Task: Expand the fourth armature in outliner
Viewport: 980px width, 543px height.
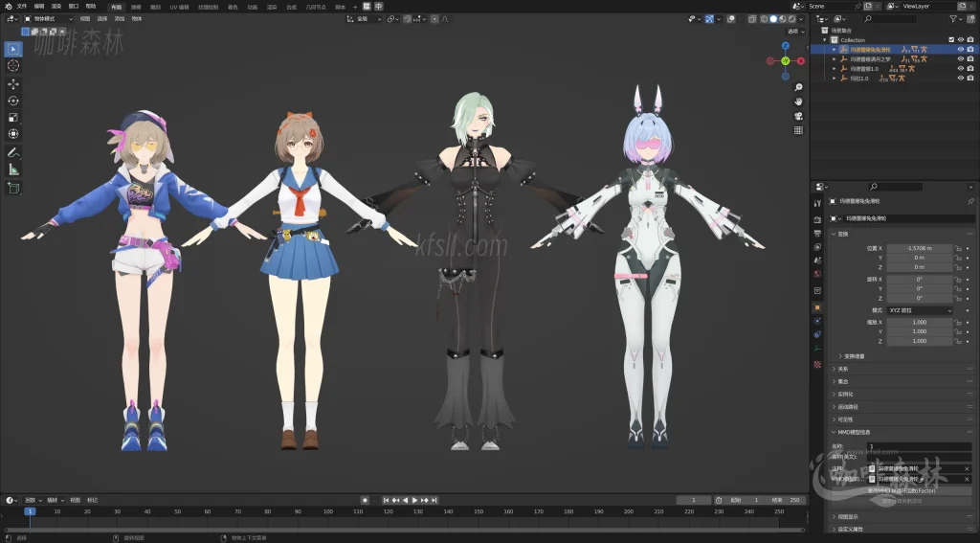Action: pos(835,79)
